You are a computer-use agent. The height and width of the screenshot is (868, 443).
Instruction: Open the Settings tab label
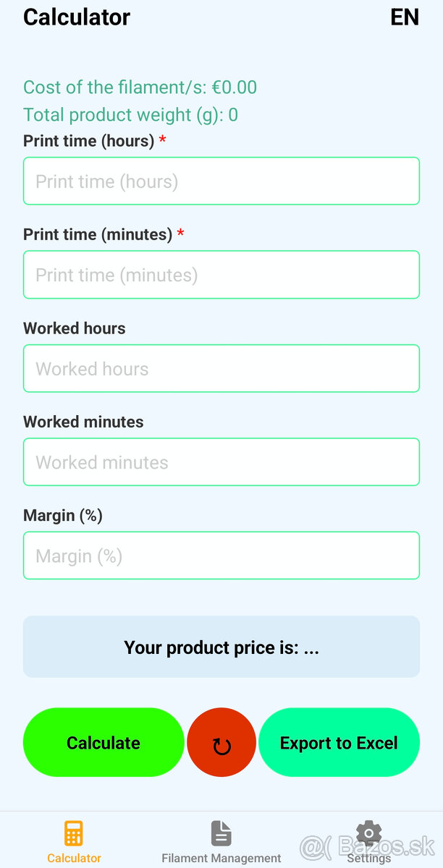pos(369,858)
